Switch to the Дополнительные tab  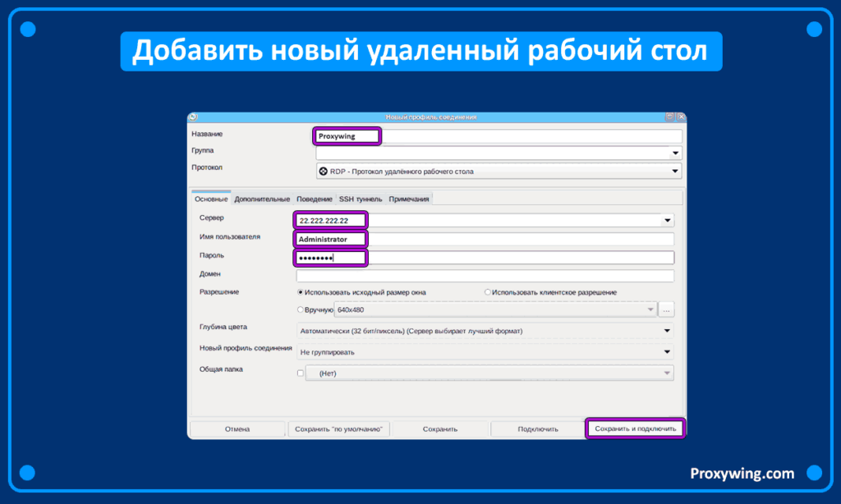coord(262,199)
